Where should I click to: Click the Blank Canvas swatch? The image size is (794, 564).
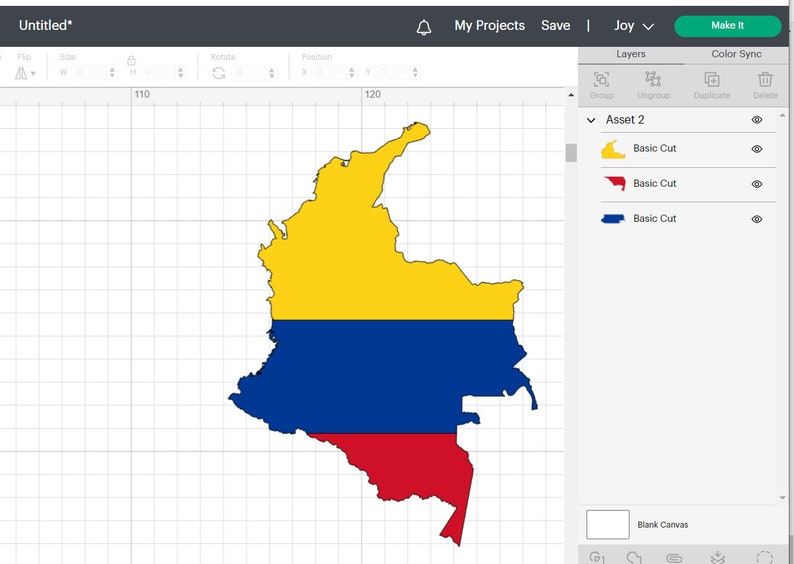pos(608,525)
